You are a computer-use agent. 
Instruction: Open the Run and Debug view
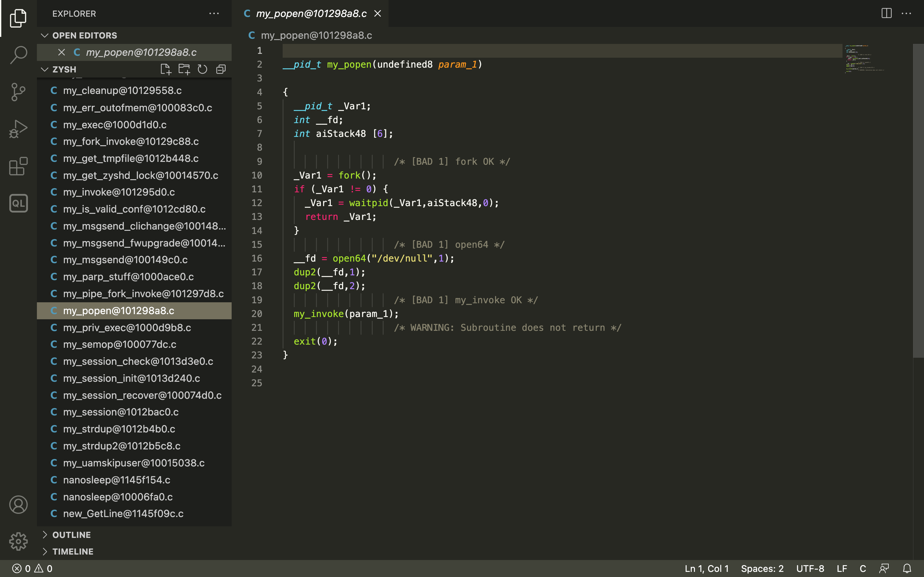tap(18, 129)
